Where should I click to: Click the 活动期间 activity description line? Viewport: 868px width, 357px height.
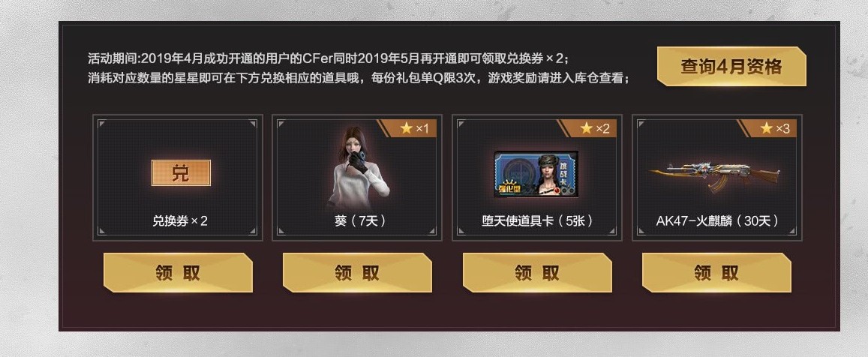click(329, 58)
